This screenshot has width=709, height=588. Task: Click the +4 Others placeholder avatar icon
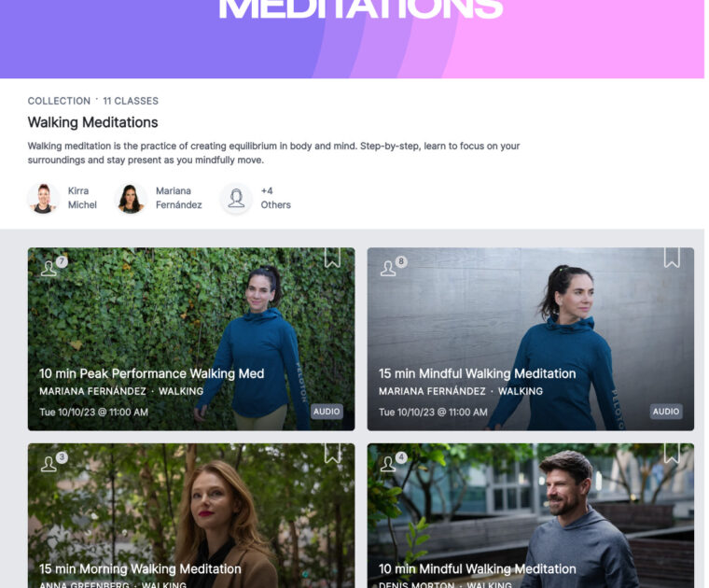236,198
